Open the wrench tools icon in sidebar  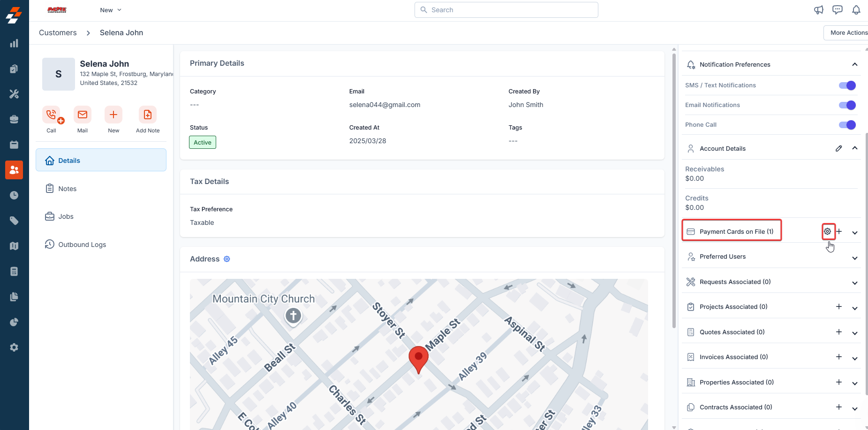pos(14,94)
